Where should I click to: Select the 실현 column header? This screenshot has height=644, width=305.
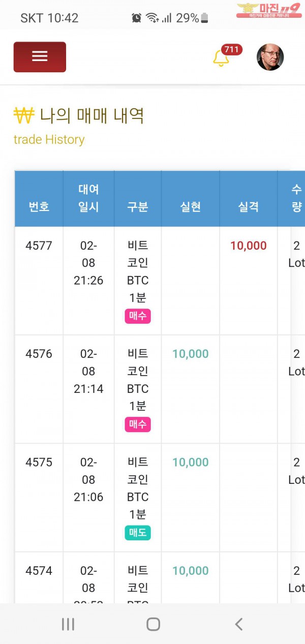[191, 206]
